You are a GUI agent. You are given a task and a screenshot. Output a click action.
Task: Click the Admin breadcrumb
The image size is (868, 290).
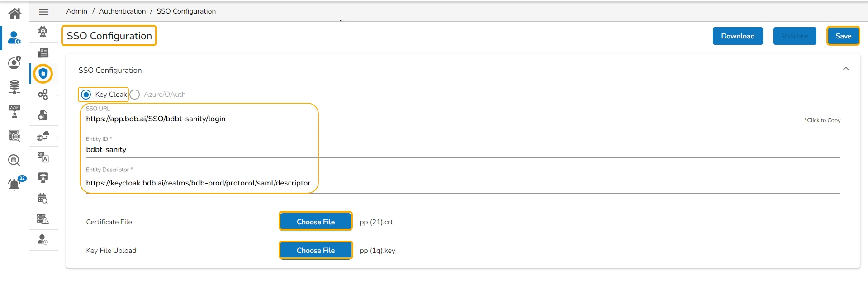click(x=77, y=11)
